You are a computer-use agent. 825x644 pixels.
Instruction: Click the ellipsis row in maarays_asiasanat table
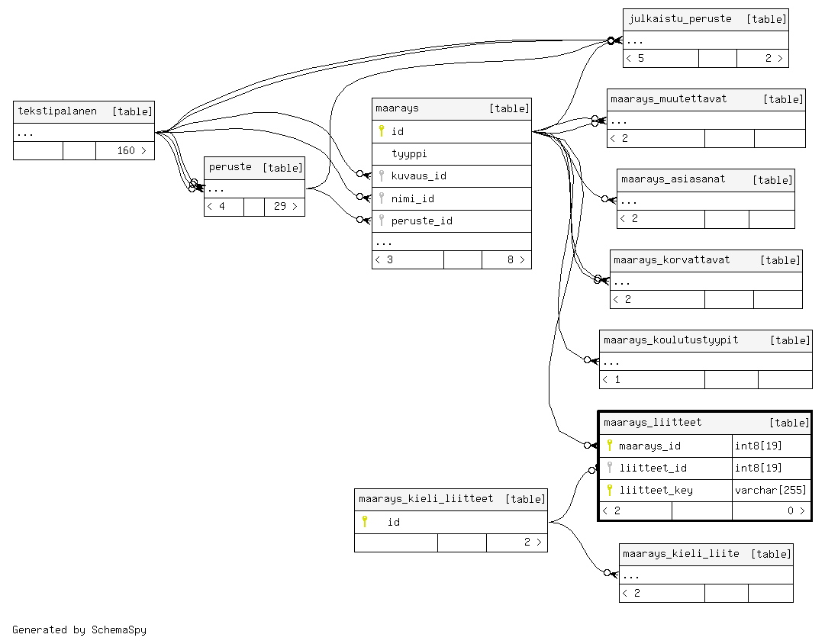pyautogui.click(x=706, y=201)
